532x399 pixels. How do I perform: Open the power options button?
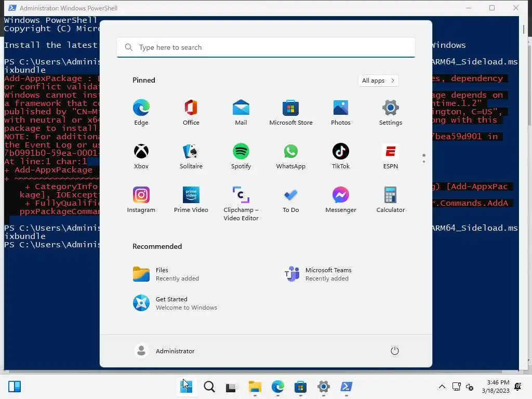point(395,351)
